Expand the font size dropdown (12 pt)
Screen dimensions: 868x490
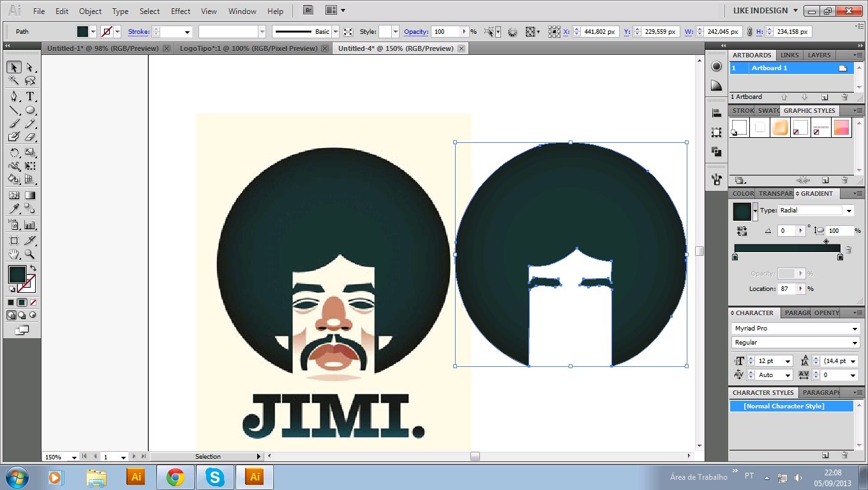[x=788, y=361]
